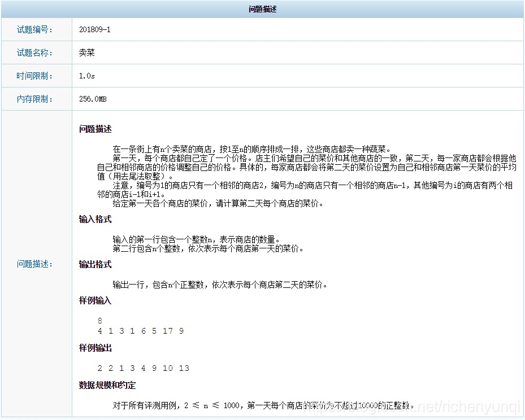Click the left column label '问题描述:'

[x=35, y=264]
